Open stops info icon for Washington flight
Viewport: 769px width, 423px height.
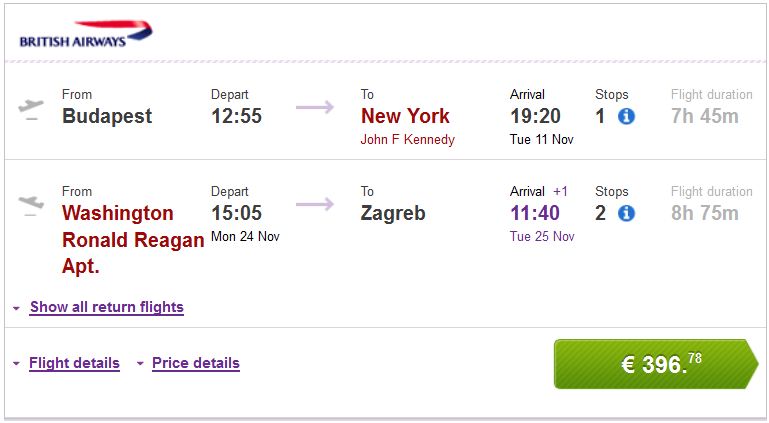(x=626, y=213)
